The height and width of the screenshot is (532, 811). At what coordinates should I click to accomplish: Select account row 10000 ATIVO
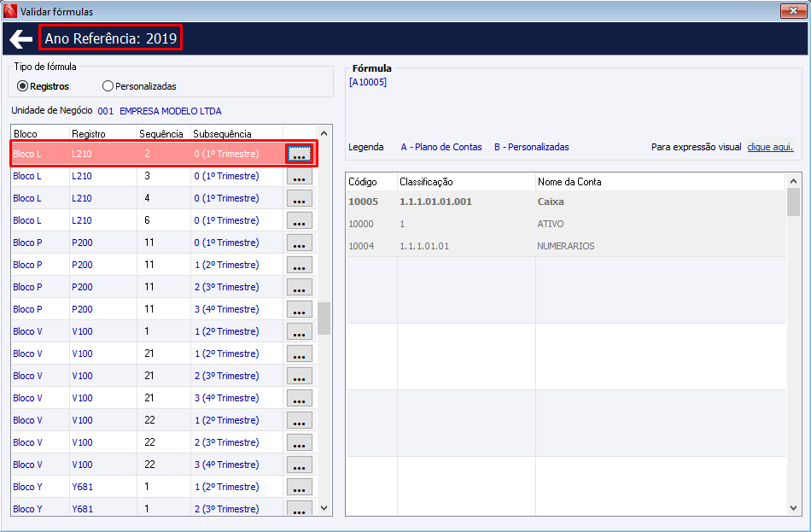click(566, 224)
